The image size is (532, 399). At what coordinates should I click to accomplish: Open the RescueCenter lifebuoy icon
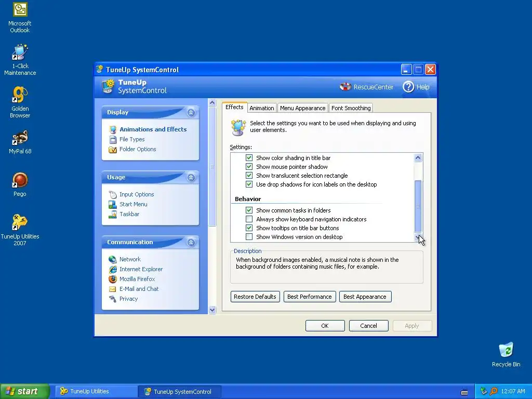pyautogui.click(x=345, y=87)
